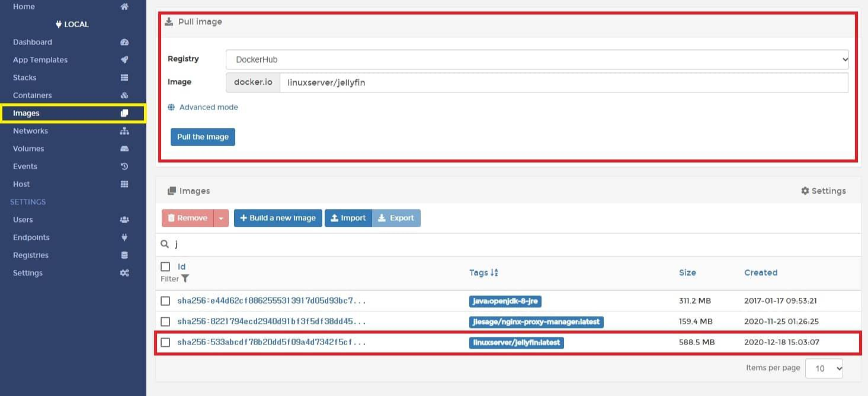The height and width of the screenshot is (396, 868).
Task: Open image sha256:e44d62cf886255531391...
Action: (272, 301)
